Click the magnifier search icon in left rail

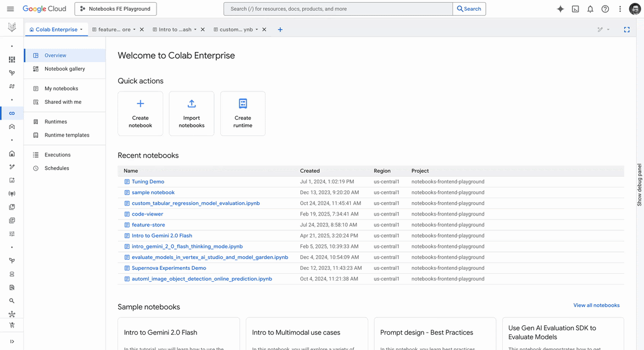[12, 301]
